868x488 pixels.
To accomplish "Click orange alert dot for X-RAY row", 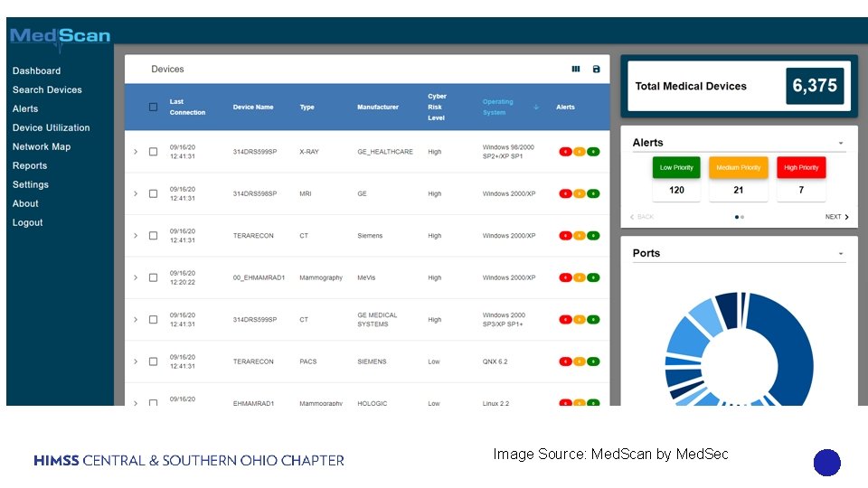I will pyautogui.click(x=579, y=152).
